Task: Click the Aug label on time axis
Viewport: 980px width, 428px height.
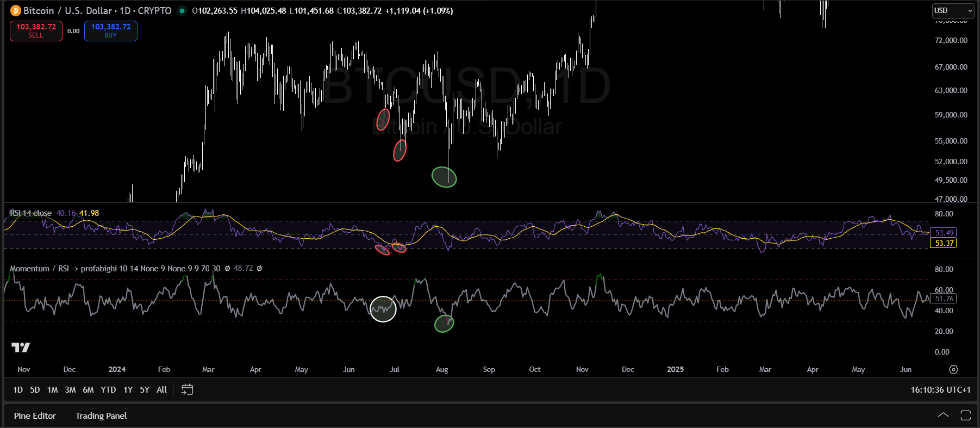Action: 442,369
